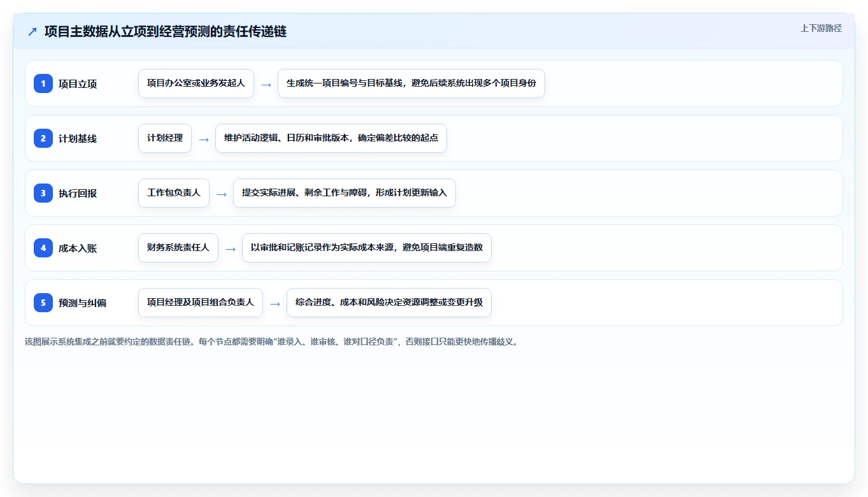Select the 工作包负责人 owner chip

coord(174,193)
